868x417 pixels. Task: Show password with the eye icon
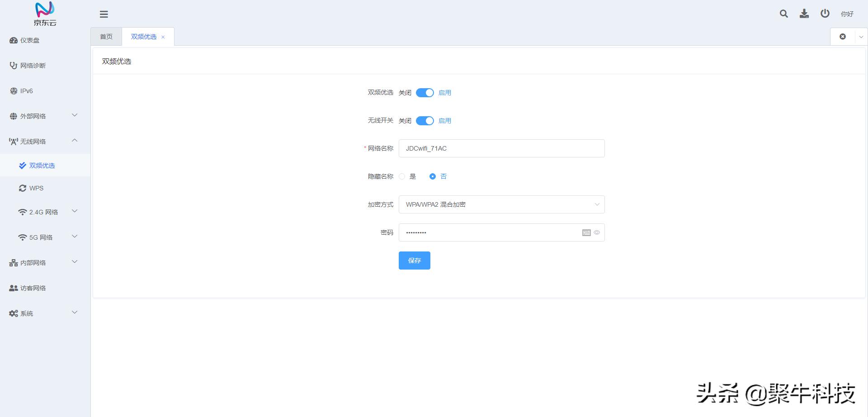597,232
